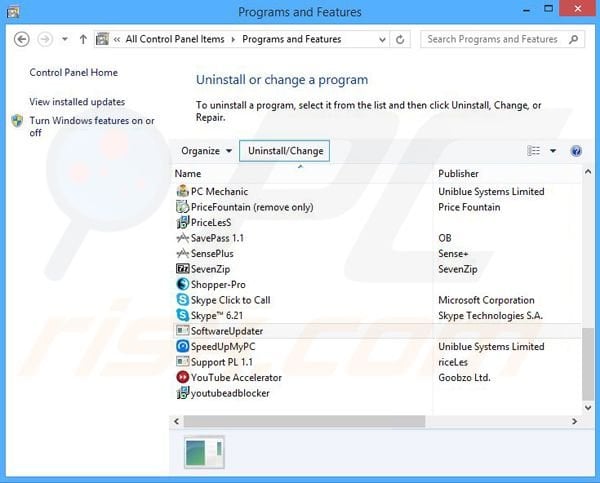600x483 pixels.
Task: Click All Control Panel Items breadcrumb
Action: point(175,39)
